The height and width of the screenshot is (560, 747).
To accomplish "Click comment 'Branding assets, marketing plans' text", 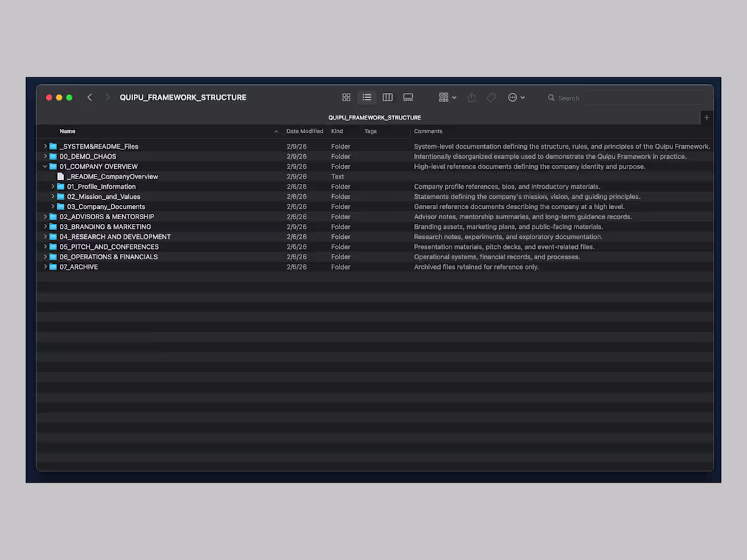I will click(x=509, y=227).
